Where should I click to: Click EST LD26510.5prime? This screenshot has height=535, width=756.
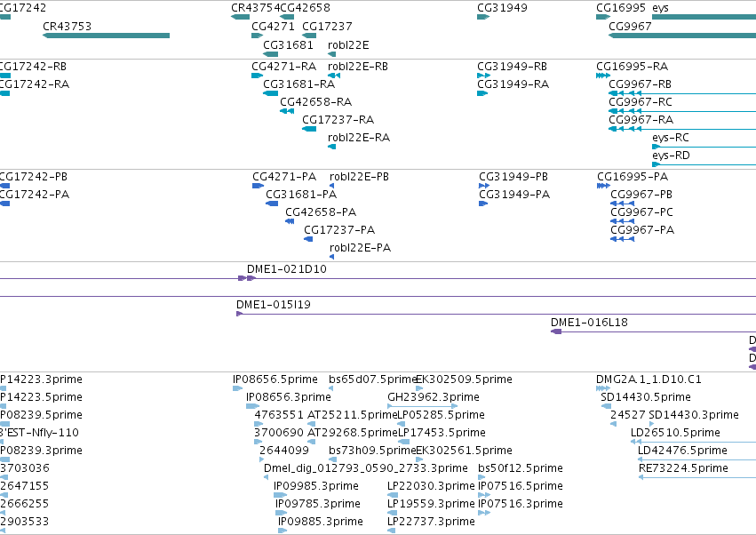(x=675, y=433)
